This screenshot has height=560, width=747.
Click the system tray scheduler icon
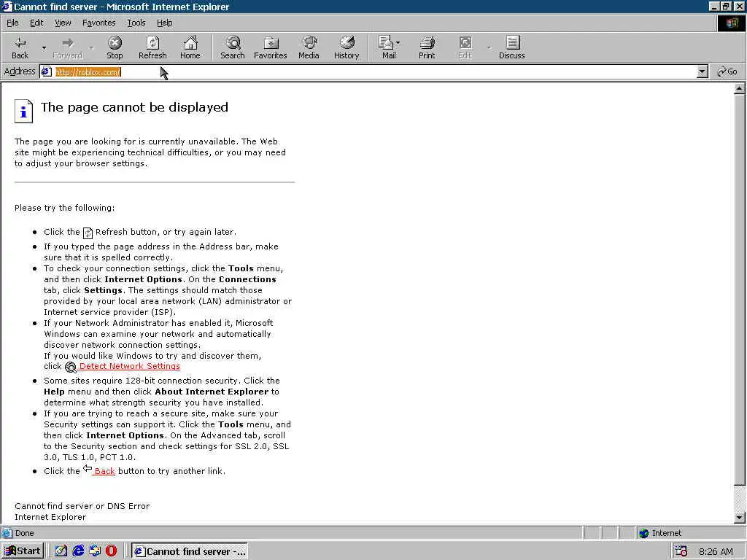pyautogui.click(x=681, y=551)
